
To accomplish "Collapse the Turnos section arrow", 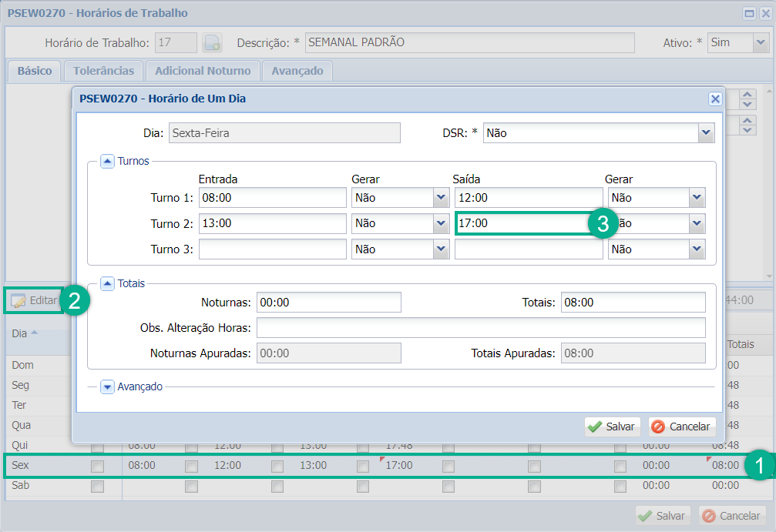I will (107, 161).
